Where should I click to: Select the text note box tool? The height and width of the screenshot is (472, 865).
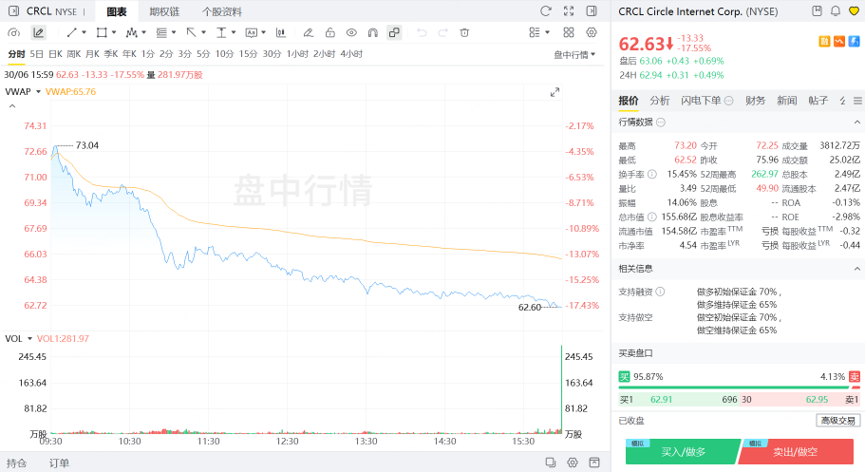(251, 33)
